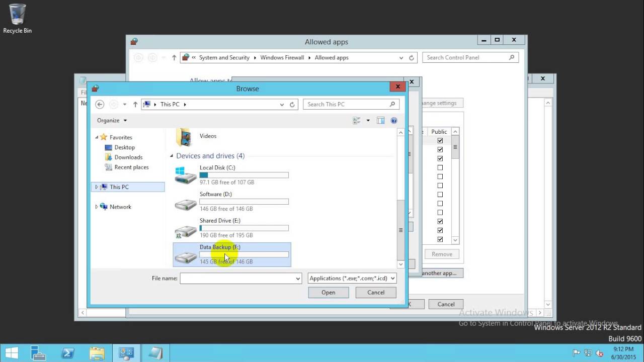Open the File name history dropdown arrow
This screenshot has width=644, height=362.
pos(298,278)
